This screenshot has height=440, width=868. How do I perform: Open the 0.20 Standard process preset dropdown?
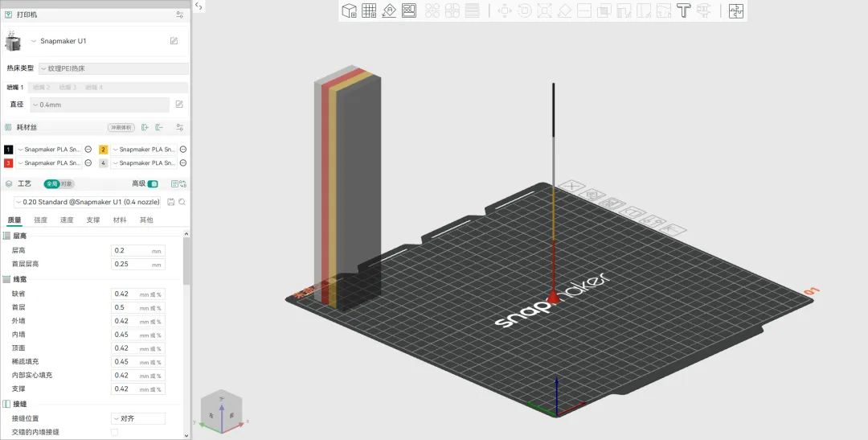point(88,202)
